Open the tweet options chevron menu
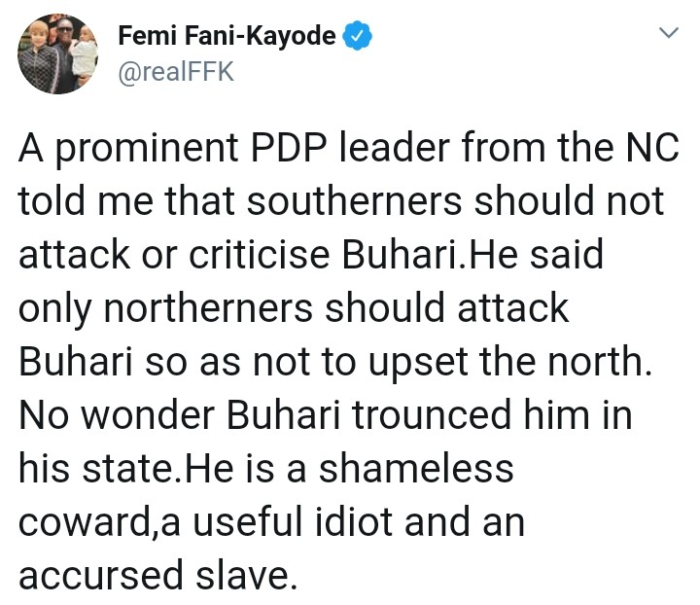700x605 pixels. pos(668,35)
